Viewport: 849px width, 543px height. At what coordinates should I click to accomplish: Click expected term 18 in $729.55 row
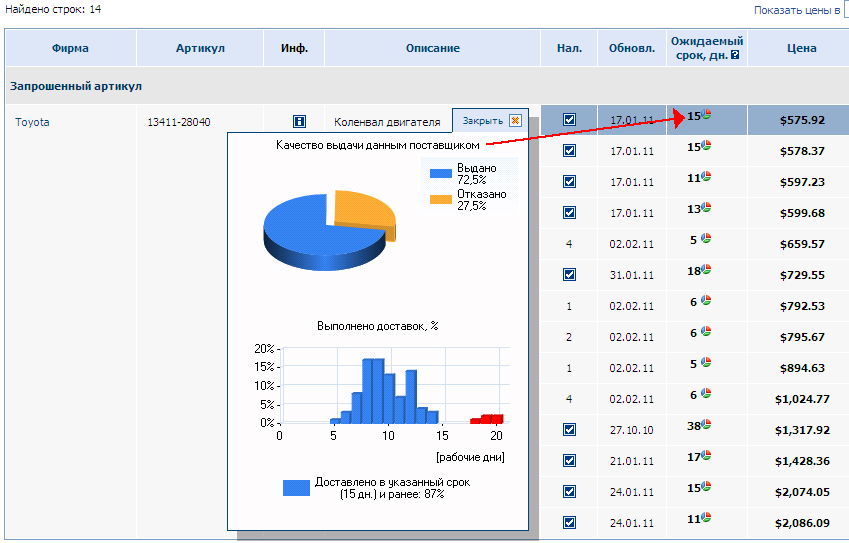tap(694, 271)
